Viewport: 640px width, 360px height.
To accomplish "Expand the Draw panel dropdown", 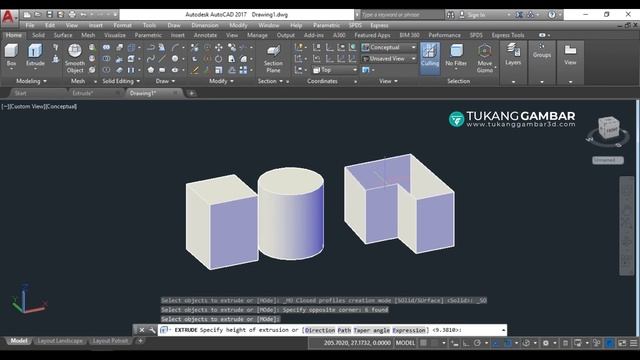I will (165, 81).
